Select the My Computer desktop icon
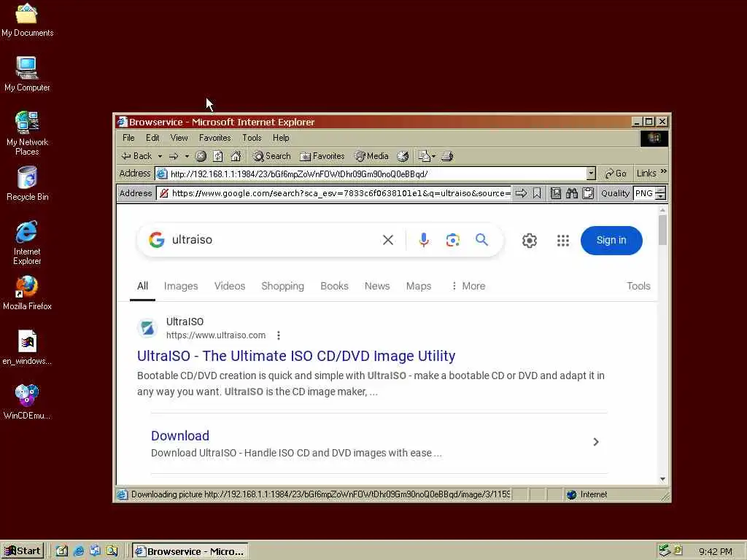The height and width of the screenshot is (560, 747). pos(27,74)
